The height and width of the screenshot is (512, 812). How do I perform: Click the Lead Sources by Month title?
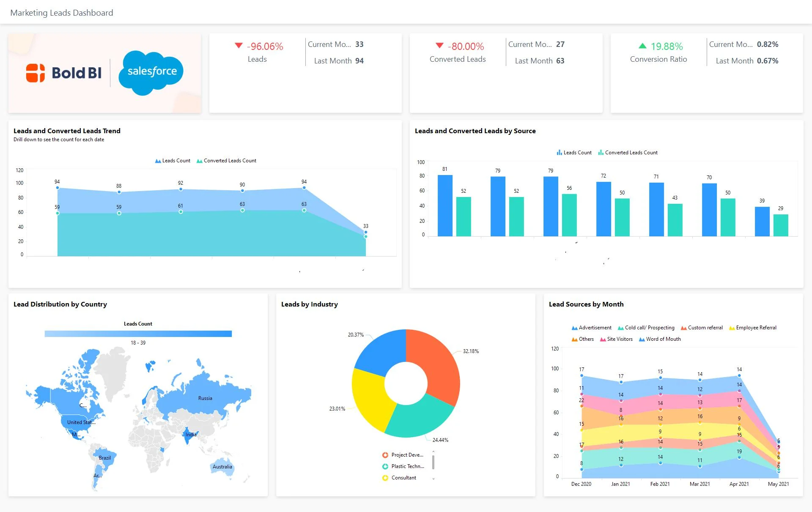click(586, 304)
